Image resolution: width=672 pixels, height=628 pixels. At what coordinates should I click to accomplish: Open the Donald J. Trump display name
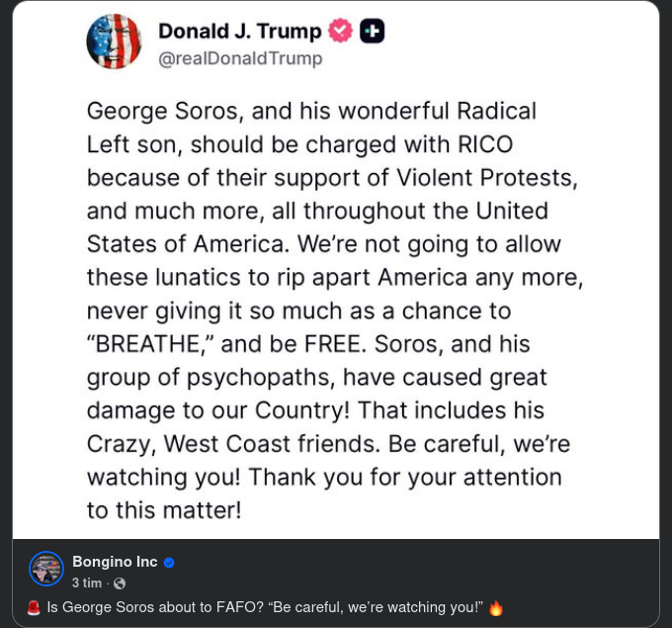coord(240,32)
